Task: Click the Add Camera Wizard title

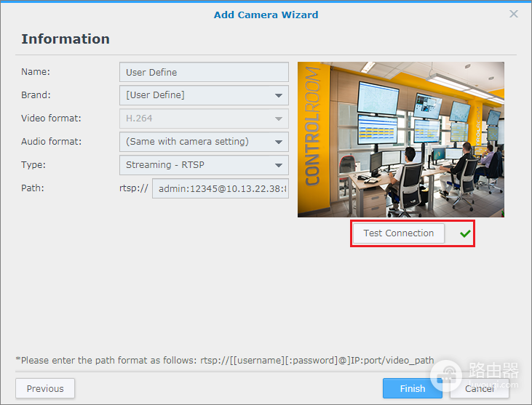Action: (266, 15)
